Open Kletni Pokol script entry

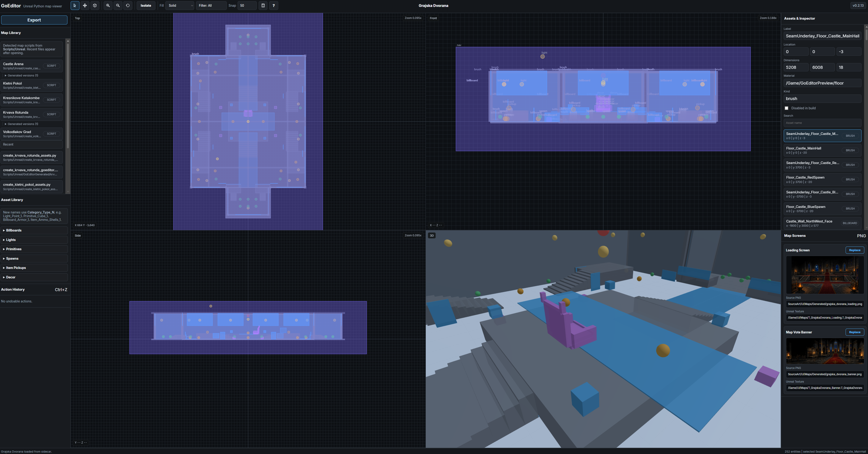(x=32, y=85)
